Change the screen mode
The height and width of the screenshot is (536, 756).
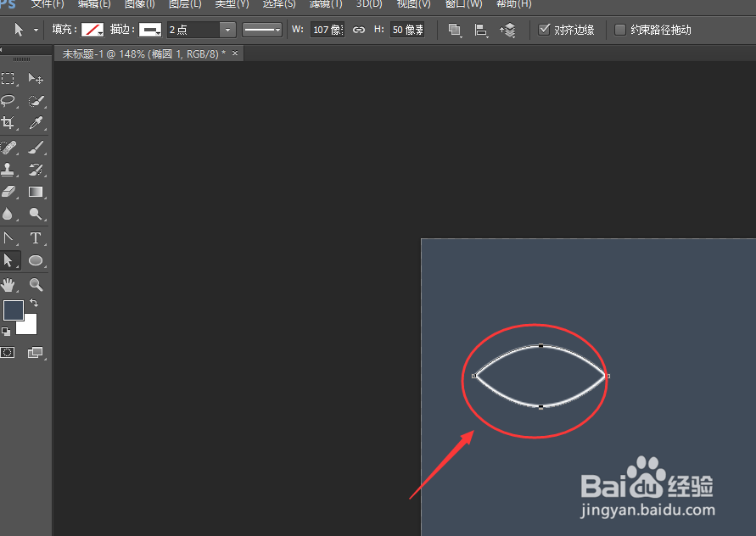[35, 352]
